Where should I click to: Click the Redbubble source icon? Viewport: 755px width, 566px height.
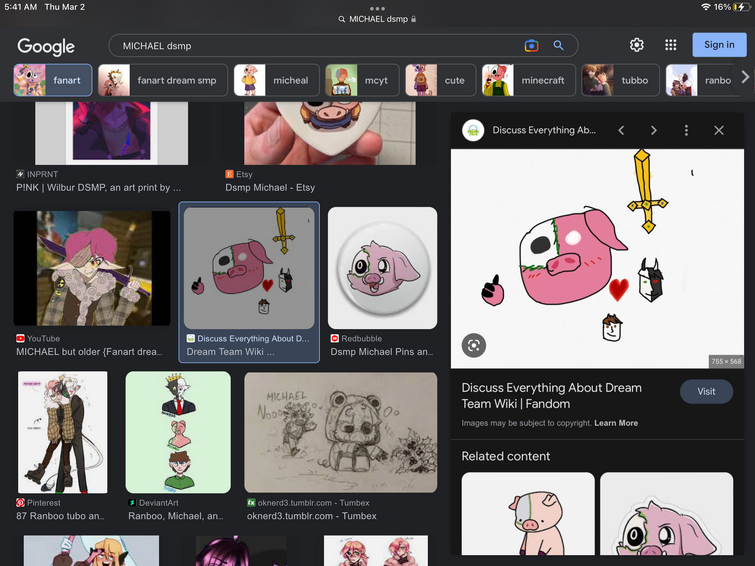335,339
